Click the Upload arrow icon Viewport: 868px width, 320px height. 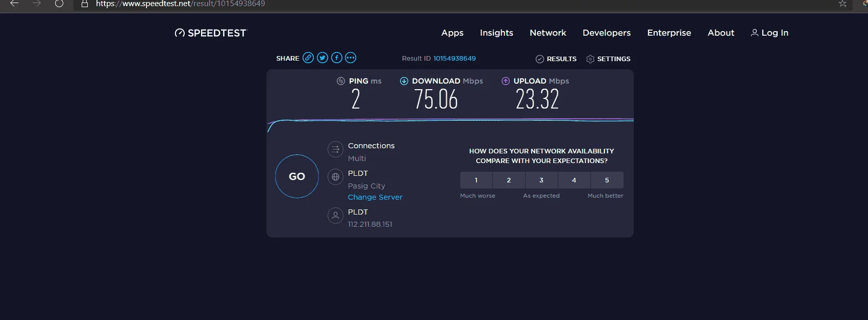tap(506, 81)
